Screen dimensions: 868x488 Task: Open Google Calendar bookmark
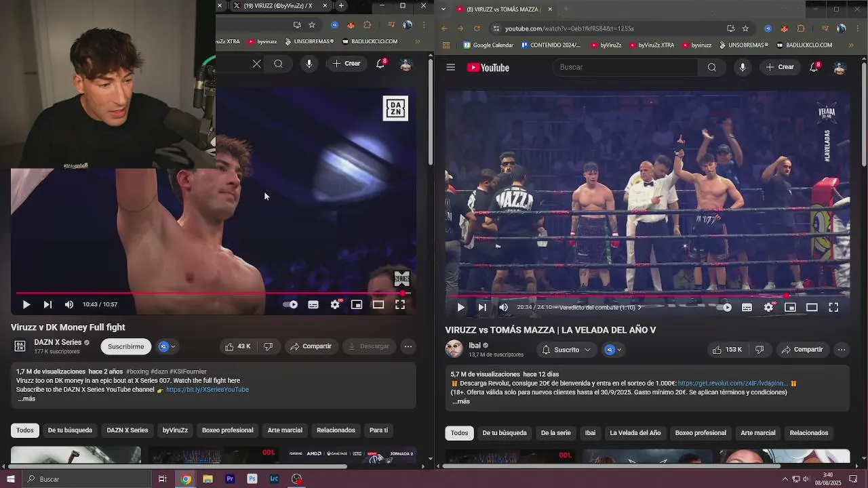(x=488, y=45)
